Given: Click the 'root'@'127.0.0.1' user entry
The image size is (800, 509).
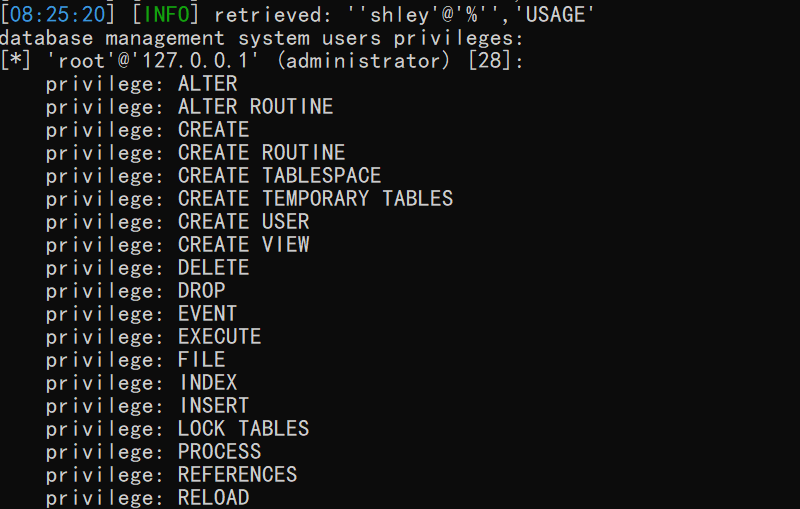Looking at the screenshot, I should tap(153, 61).
